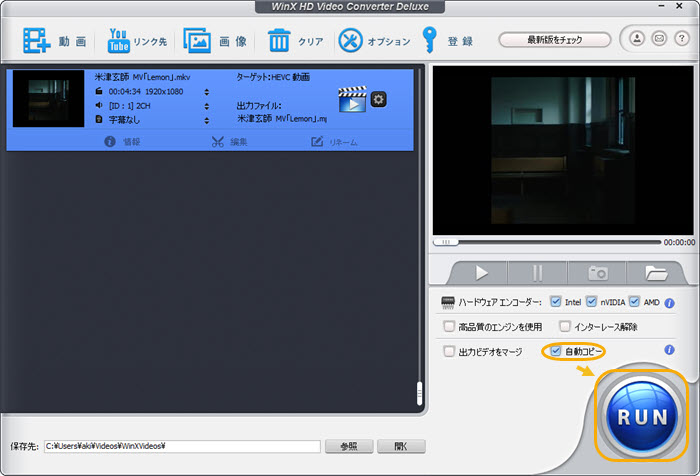Click the check latest version (最新版をチェック) button
The width and height of the screenshot is (700, 476).
[554, 40]
